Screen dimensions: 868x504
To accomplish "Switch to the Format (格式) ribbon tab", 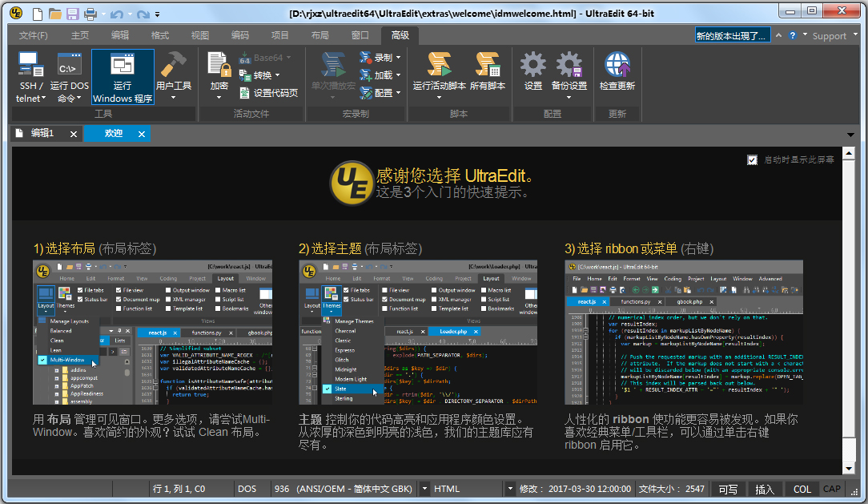I will pyautogui.click(x=160, y=35).
